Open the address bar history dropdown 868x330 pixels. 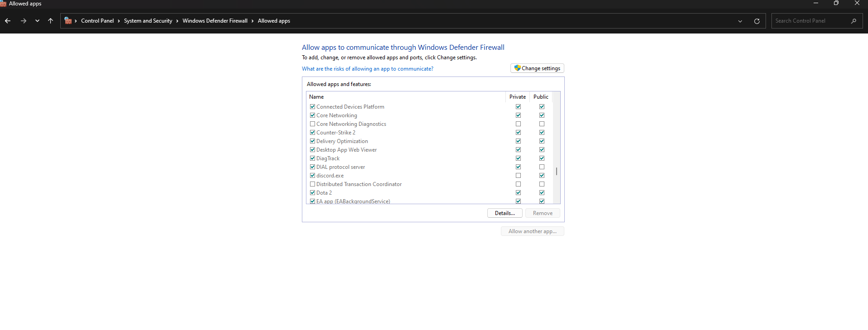pos(740,21)
